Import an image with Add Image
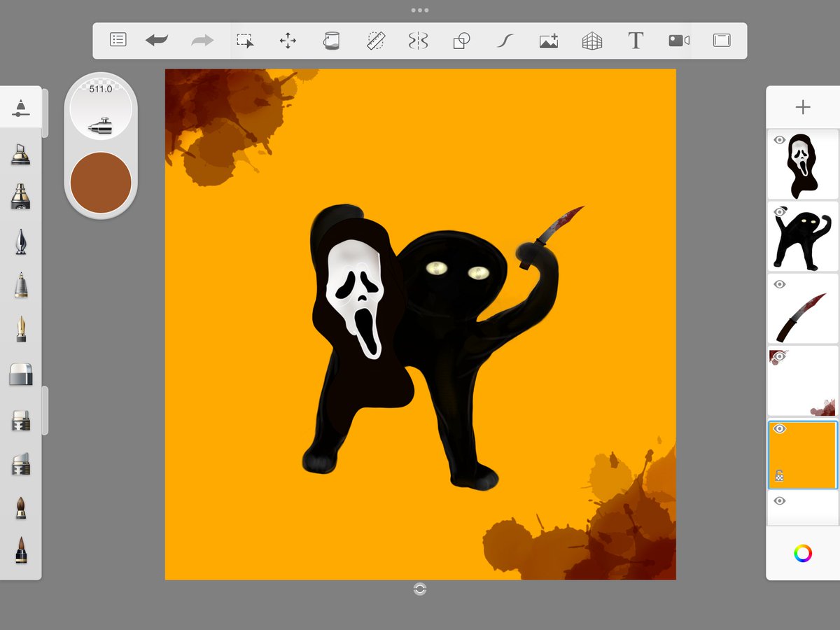 click(549, 41)
